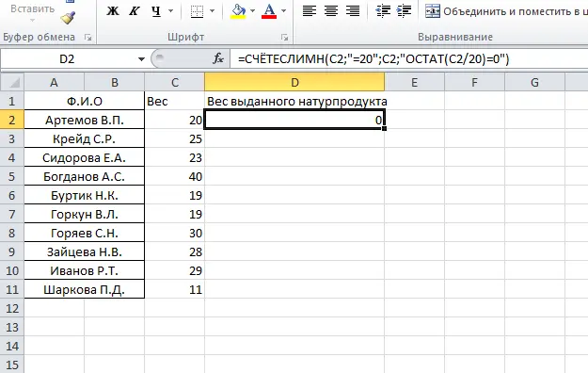Screen dimensions: 588x373
Task: Select cell Горяев С.Н.
Action: pos(85,233)
